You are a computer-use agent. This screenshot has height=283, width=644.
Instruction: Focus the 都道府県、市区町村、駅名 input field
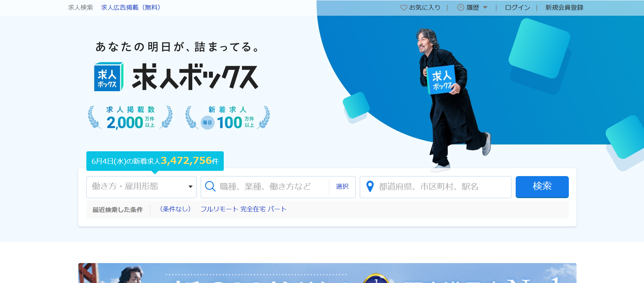pos(436,187)
